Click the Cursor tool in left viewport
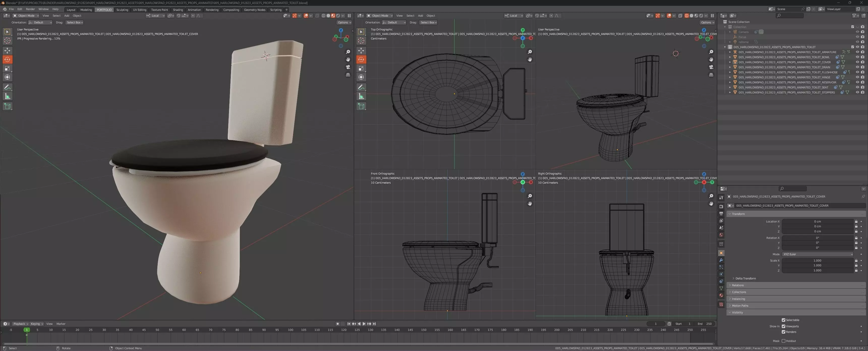The width and height of the screenshot is (868, 351). (7, 41)
